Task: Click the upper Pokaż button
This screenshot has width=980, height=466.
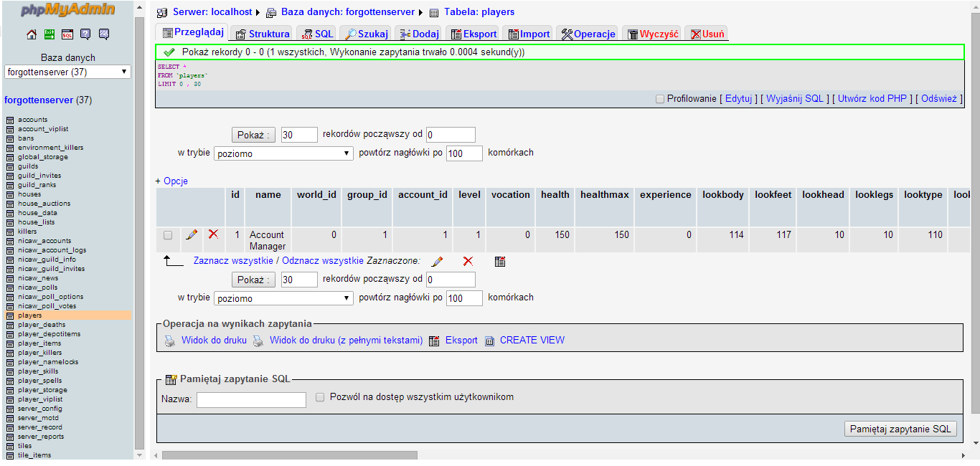Action: pyautogui.click(x=253, y=135)
